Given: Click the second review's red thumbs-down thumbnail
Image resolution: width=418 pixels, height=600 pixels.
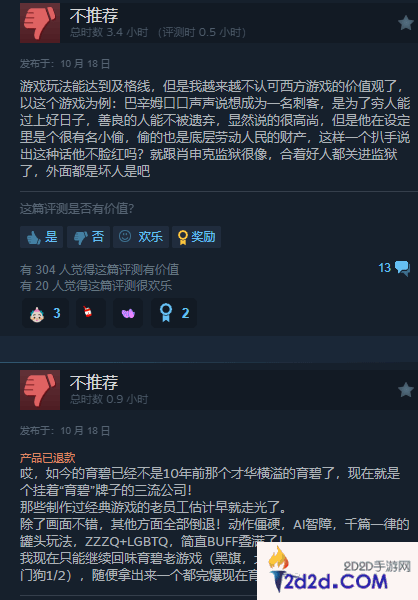Looking at the screenshot, I should pos(40,390).
